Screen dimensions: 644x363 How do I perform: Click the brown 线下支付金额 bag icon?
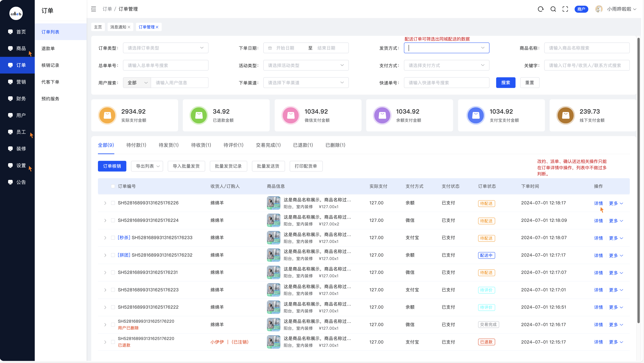(566, 115)
